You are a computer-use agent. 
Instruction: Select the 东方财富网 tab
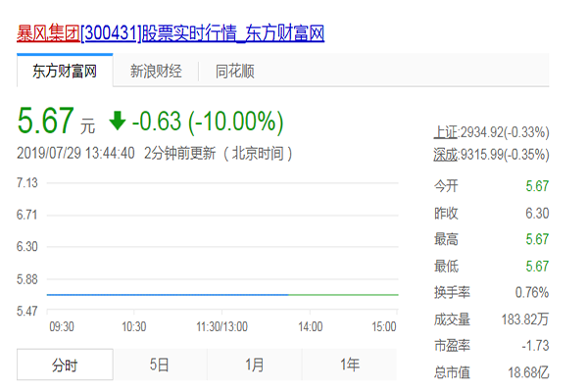[65, 71]
